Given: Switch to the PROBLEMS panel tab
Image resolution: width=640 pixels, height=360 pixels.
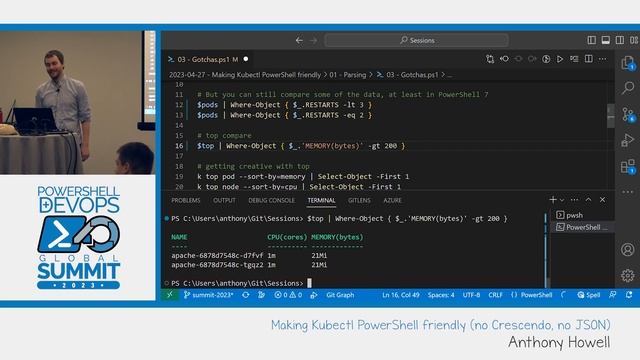Looking at the screenshot, I should coord(186,200).
